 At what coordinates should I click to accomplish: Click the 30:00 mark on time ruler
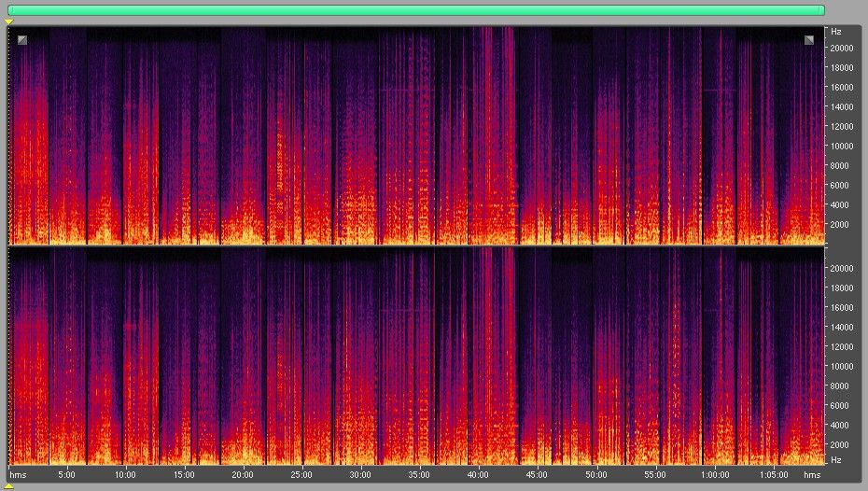tap(360, 475)
